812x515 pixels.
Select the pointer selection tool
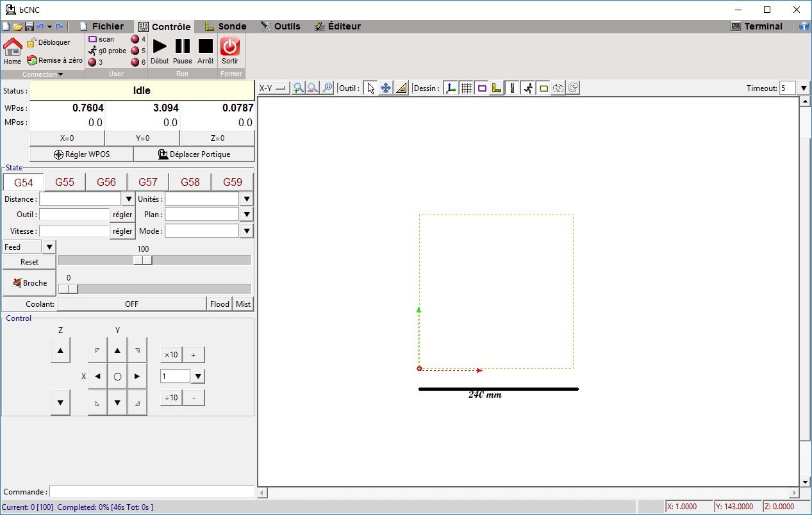[x=370, y=88]
